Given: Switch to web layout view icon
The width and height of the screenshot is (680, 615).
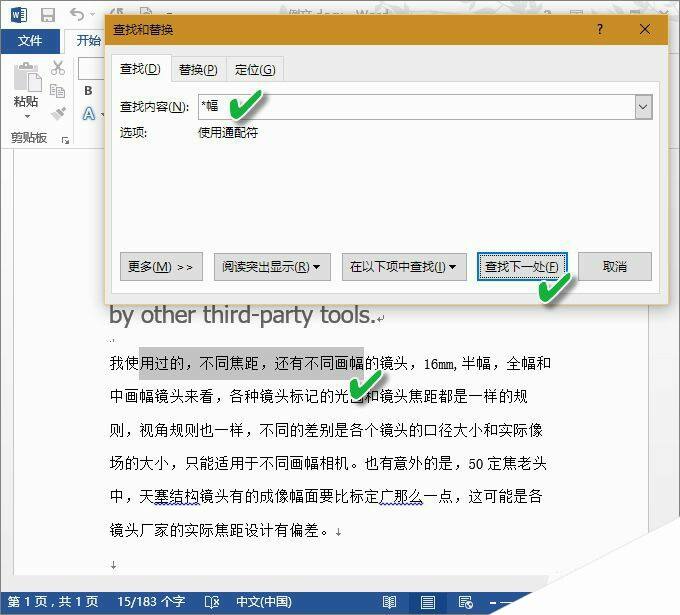Looking at the screenshot, I should pos(465,602).
